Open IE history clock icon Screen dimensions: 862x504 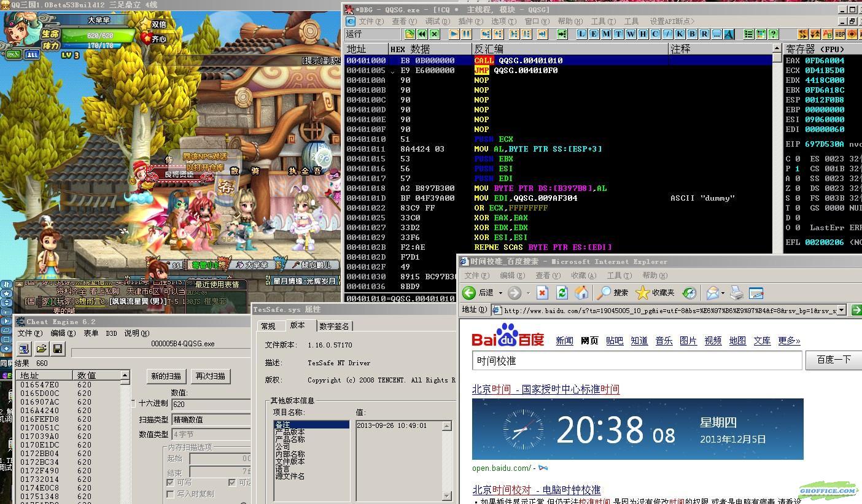pyautogui.click(x=689, y=293)
